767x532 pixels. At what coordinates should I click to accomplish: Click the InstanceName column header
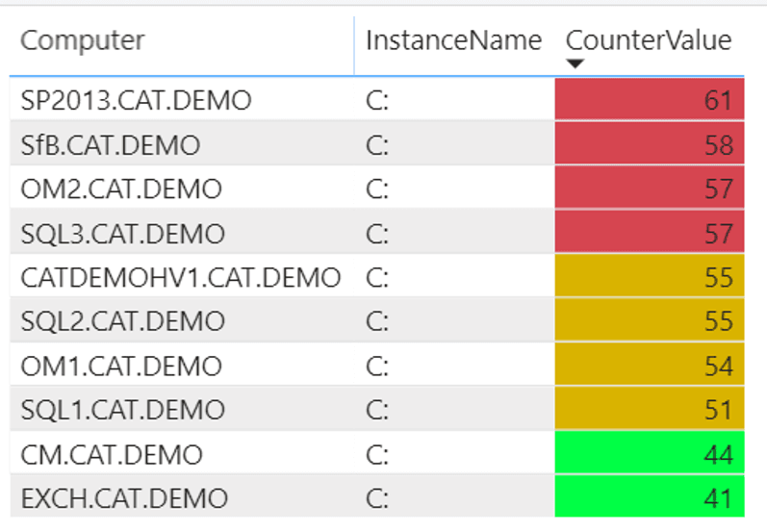[453, 40]
